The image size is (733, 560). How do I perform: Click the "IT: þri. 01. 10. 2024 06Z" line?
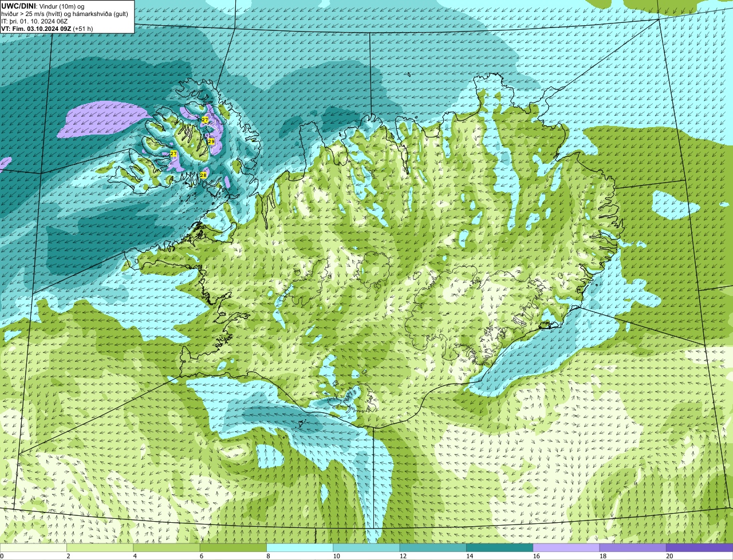point(34,21)
